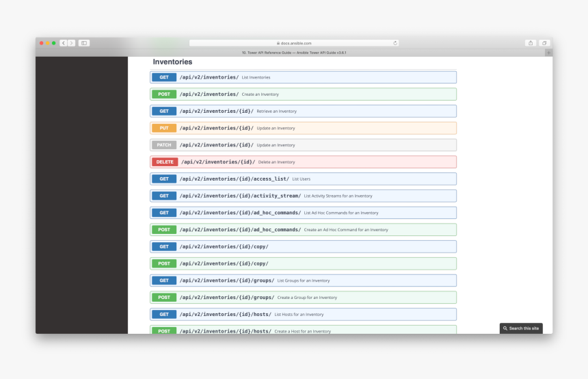This screenshot has height=379, width=588.
Task: Expand the POST inventories copy endpoint
Action: pyautogui.click(x=304, y=263)
